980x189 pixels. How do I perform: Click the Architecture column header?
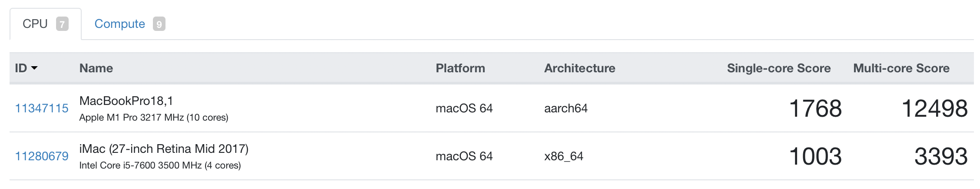pos(579,68)
